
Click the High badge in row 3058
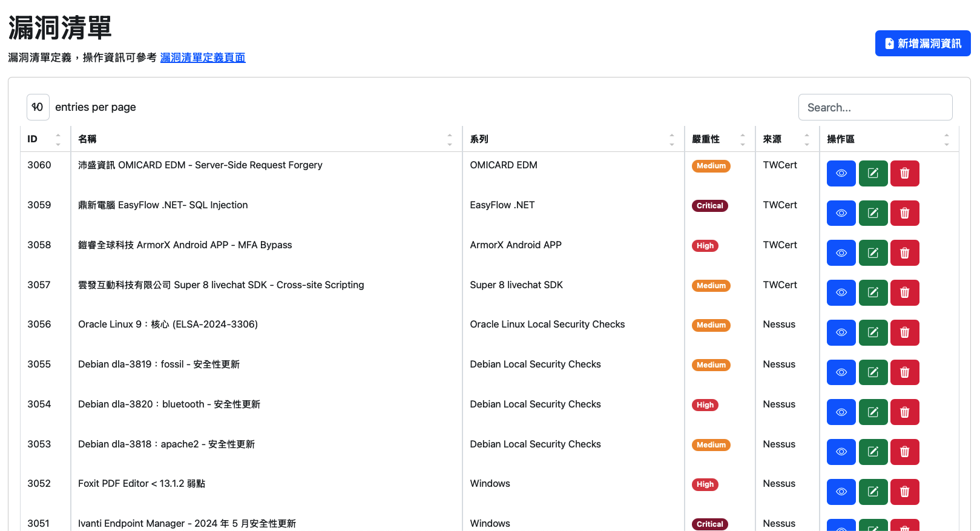click(705, 246)
